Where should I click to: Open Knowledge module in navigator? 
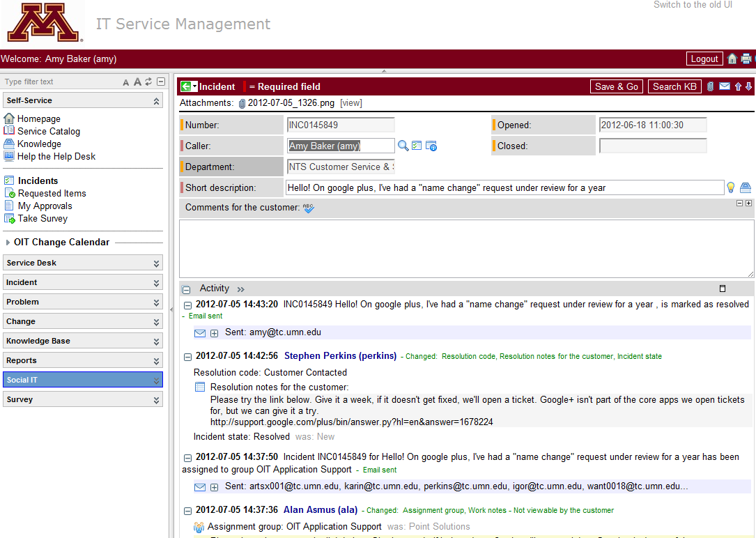point(39,144)
